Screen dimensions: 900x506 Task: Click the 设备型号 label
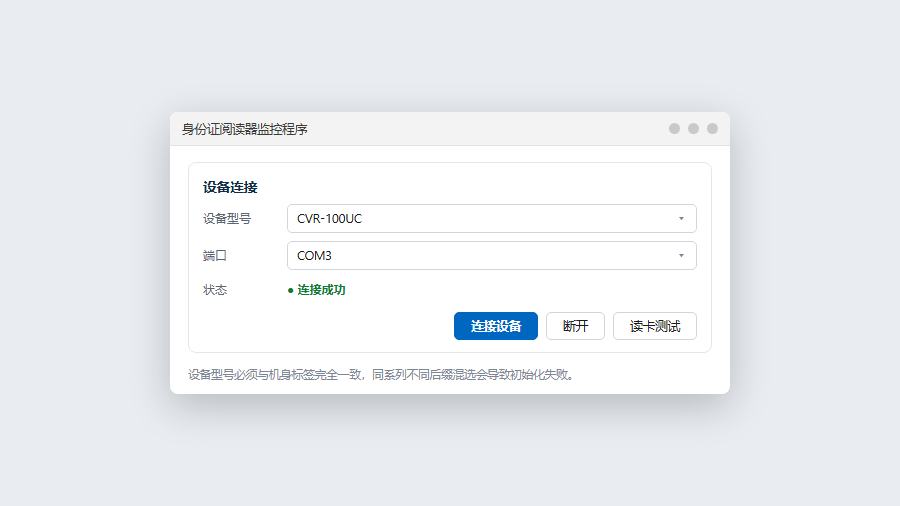point(227,219)
